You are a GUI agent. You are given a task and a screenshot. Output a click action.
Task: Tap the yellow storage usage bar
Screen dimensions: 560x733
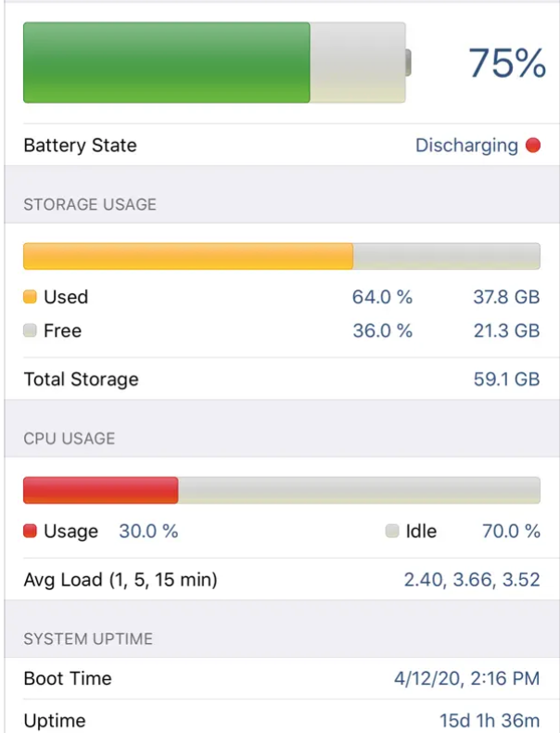[x=188, y=256]
